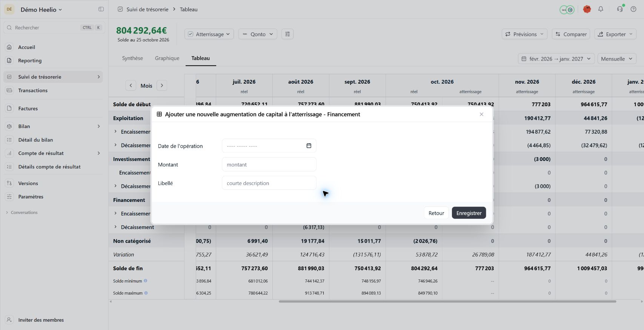The image size is (644, 330).
Task: Expand the Compte de résultat submenu
Action: coord(99,153)
